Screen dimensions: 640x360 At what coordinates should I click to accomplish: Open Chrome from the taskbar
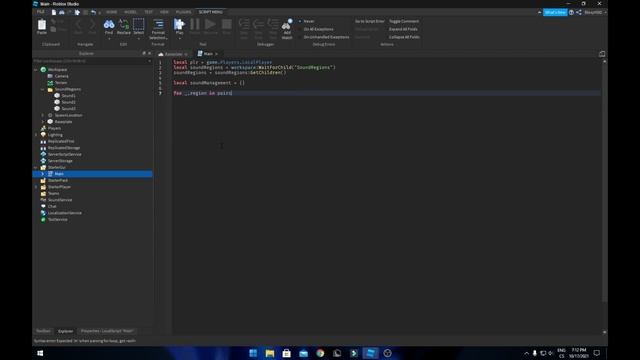320,353
